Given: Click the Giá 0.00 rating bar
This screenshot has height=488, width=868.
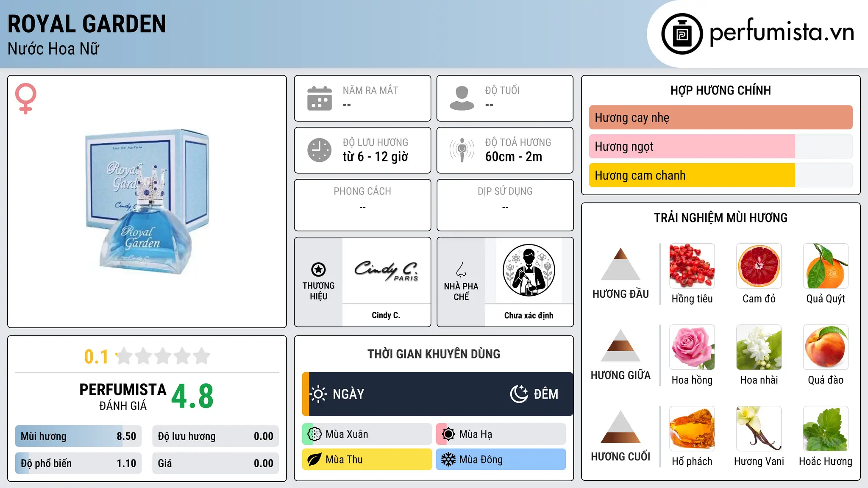Looking at the screenshot, I should click(216, 463).
